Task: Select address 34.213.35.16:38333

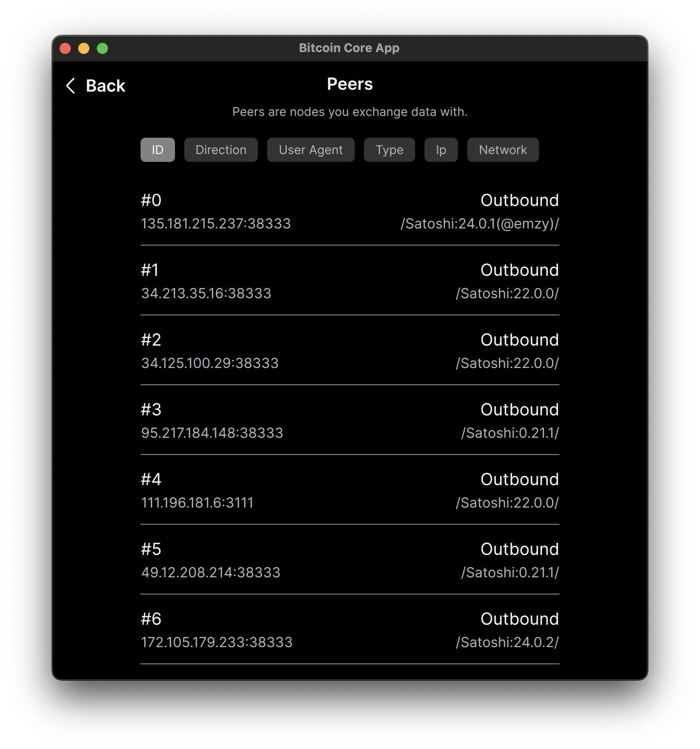Action: pos(206,294)
